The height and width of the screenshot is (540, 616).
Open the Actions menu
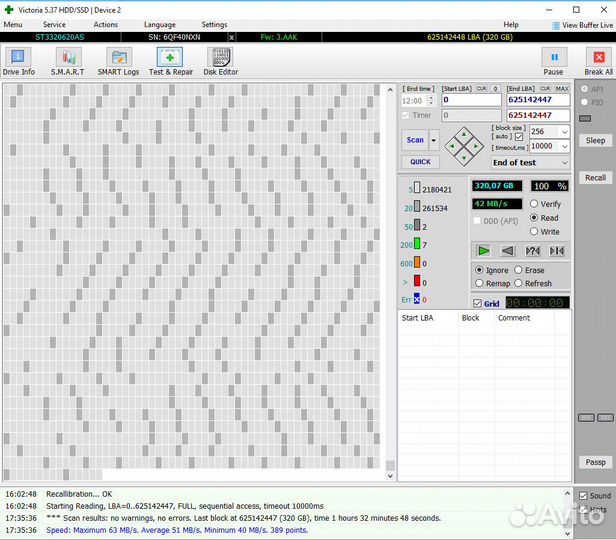(105, 24)
